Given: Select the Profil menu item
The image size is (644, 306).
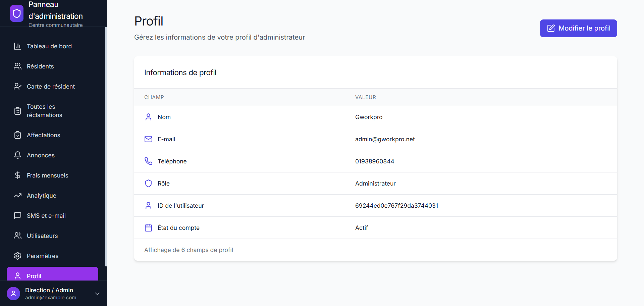Looking at the screenshot, I should click(35, 276).
